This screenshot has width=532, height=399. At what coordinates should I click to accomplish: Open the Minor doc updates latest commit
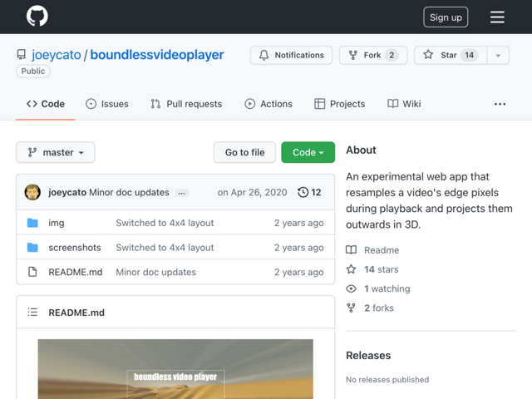(129, 192)
